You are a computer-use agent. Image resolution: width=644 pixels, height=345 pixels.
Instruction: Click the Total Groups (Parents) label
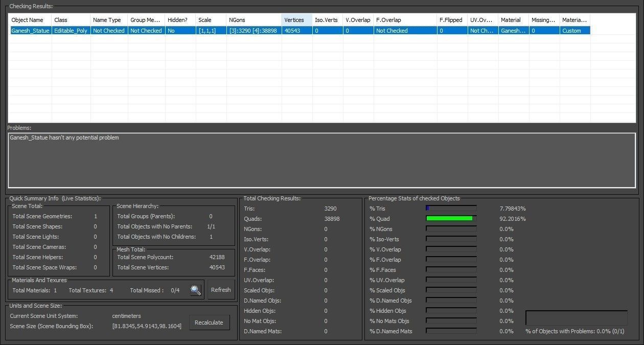(x=146, y=216)
